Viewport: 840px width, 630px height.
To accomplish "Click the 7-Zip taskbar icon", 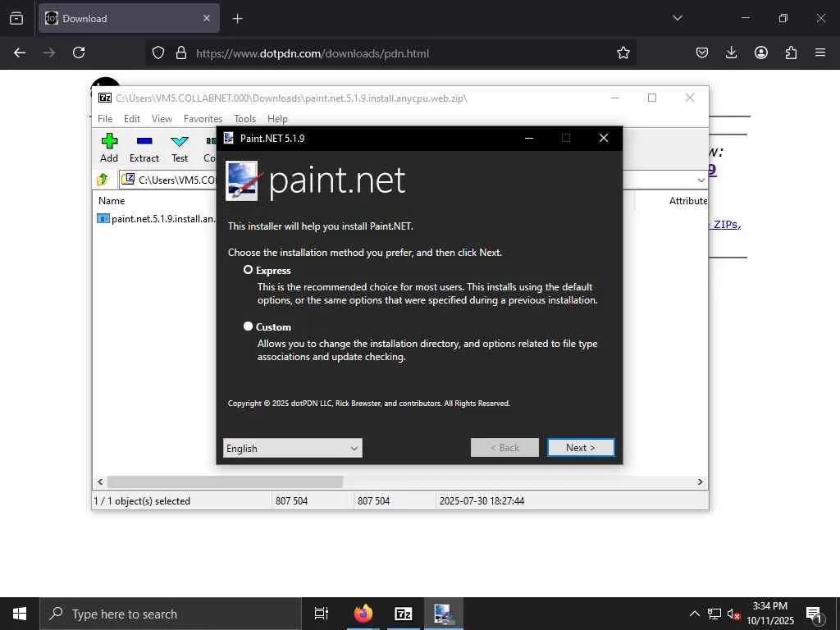I will [403, 614].
